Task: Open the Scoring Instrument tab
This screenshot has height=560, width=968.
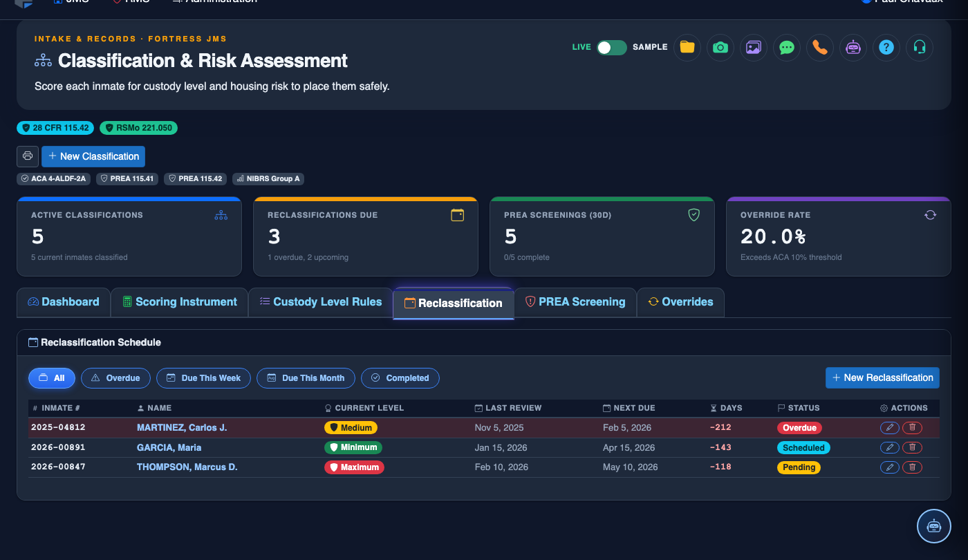Action: (179, 302)
